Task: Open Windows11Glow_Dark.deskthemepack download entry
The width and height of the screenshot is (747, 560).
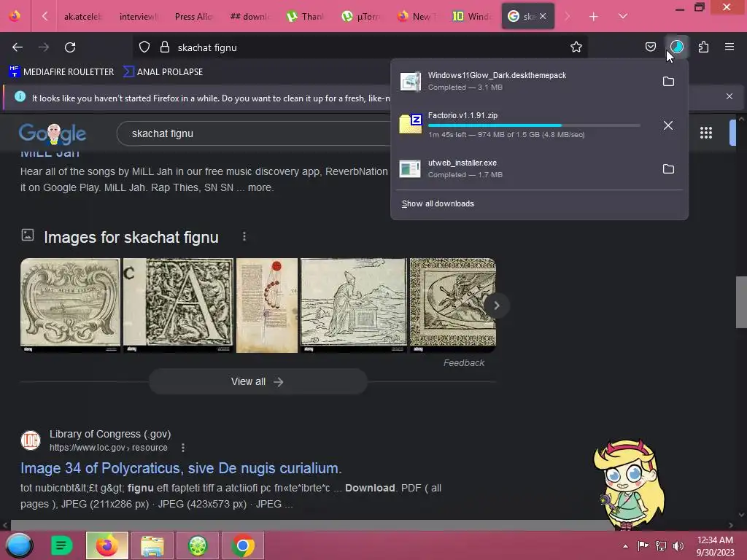Action: click(524, 81)
